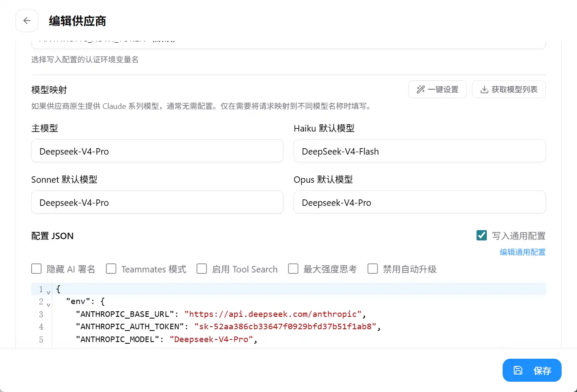
Task: Enable 隐藏 AI 署名 checkbox
Action: 36,269
